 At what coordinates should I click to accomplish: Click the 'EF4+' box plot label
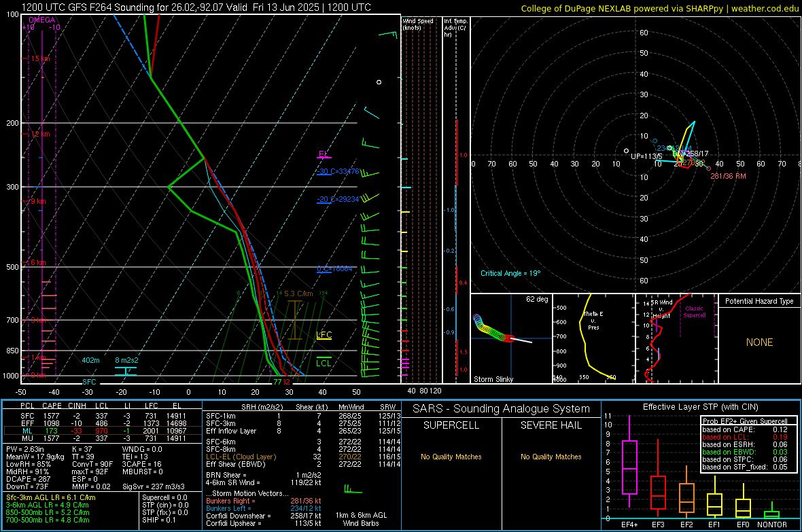point(629,525)
